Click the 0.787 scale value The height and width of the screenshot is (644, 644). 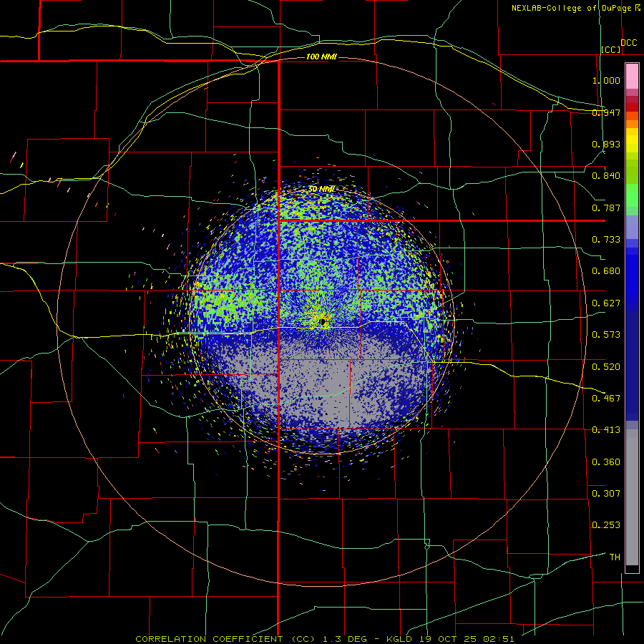tap(606, 208)
